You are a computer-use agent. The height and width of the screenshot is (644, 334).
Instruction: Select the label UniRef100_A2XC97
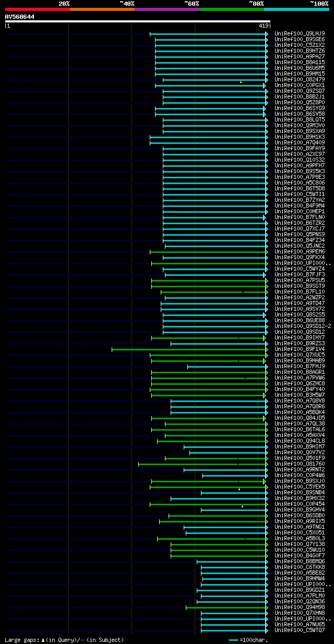(x=300, y=154)
